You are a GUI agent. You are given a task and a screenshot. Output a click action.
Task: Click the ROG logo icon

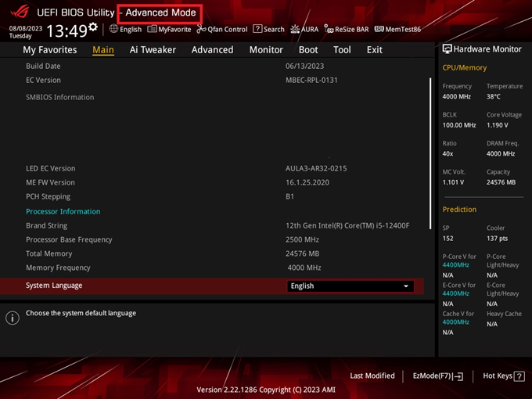pos(20,13)
